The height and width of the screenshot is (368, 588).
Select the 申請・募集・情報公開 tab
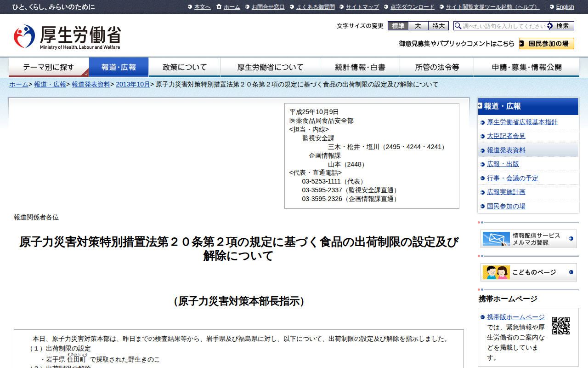pyautogui.click(x=526, y=67)
